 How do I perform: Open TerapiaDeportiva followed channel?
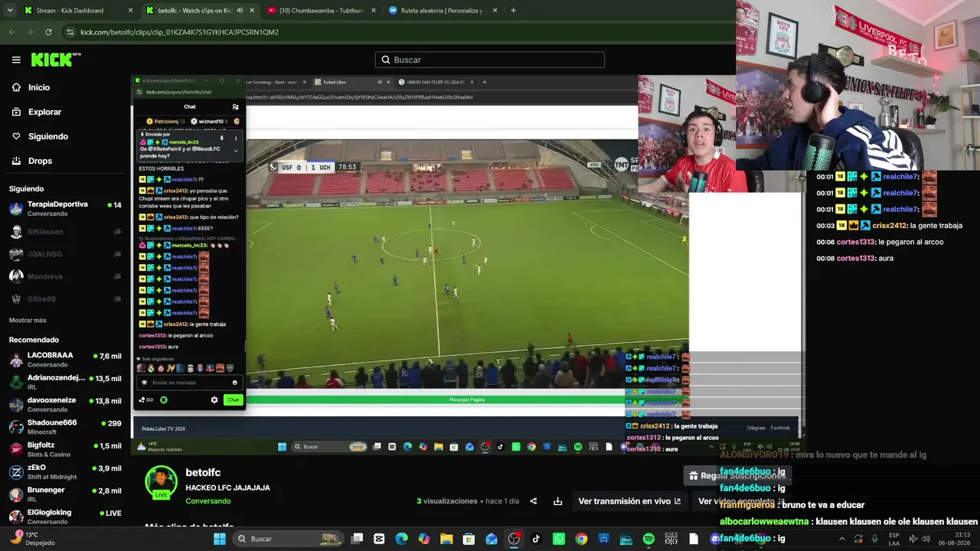click(65, 208)
